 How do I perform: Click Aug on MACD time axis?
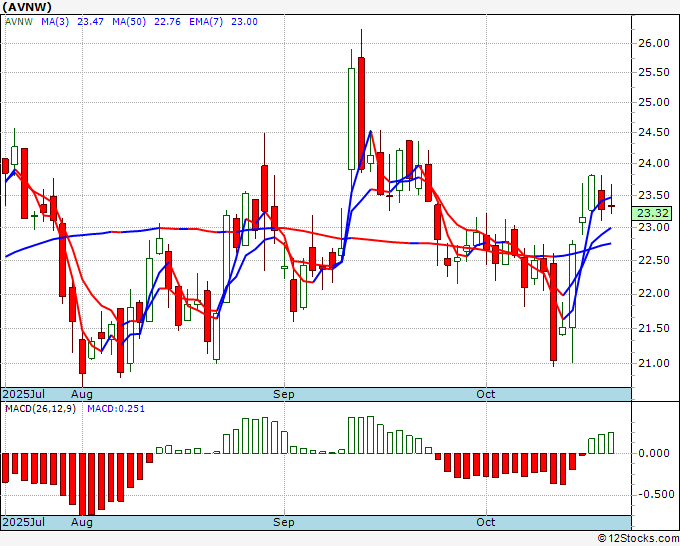point(82,522)
